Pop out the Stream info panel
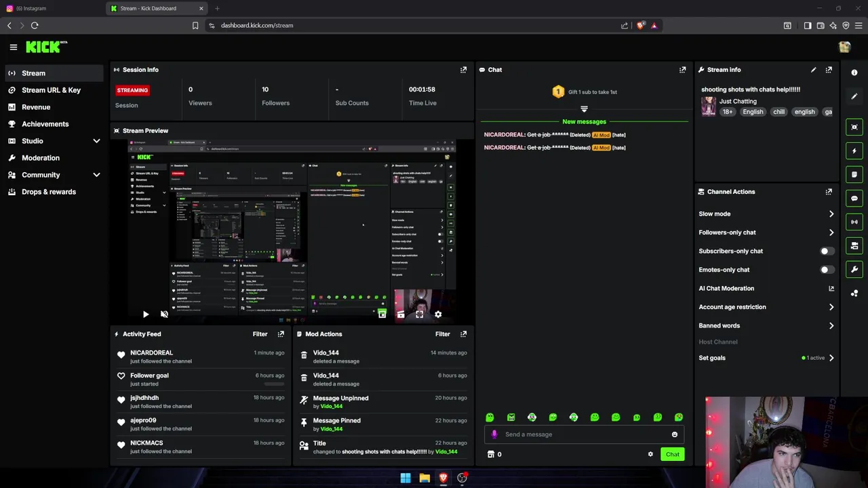868x488 pixels. coord(829,70)
